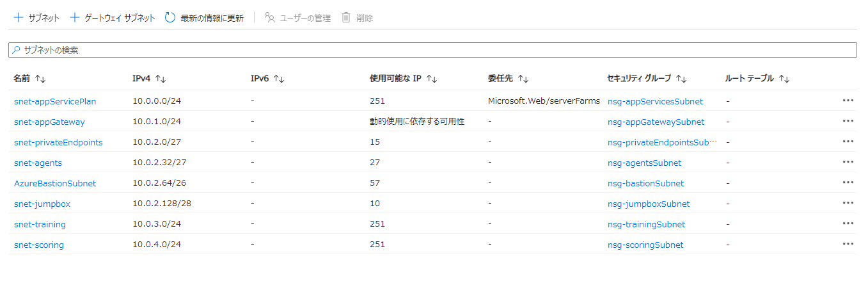This screenshot has height=283, width=868.
Task: Click the 10.0.2.64/26 address cell
Action: click(x=159, y=183)
